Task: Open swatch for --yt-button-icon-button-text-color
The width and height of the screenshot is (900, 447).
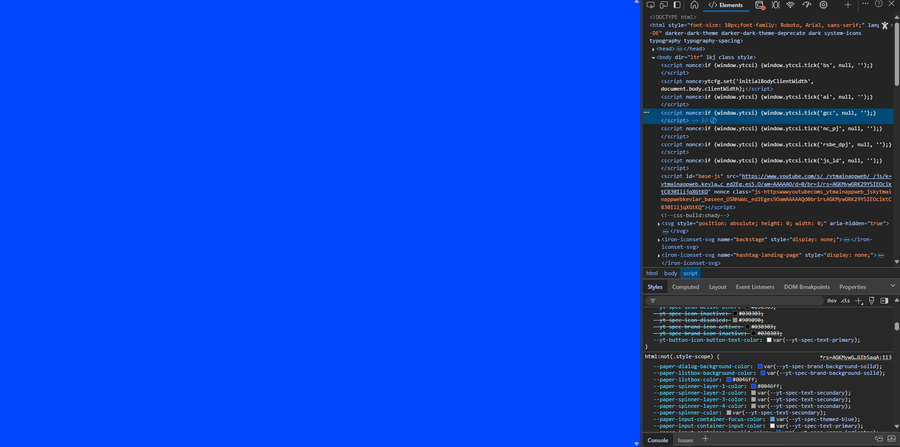Action: click(769, 340)
